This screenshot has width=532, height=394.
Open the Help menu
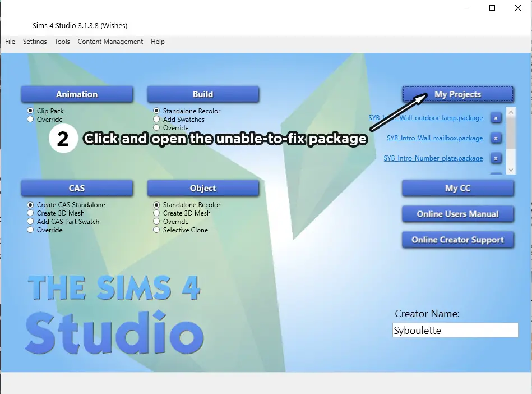pyautogui.click(x=158, y=42)
